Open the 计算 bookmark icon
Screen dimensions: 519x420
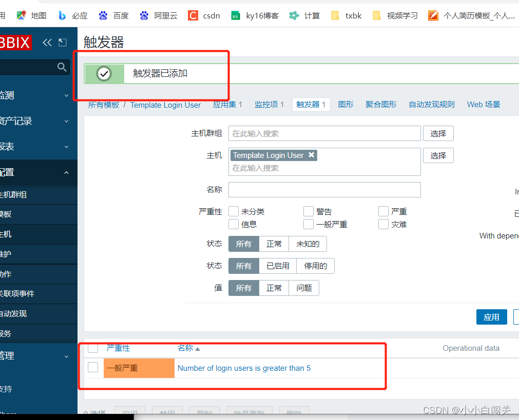(294, 15)
